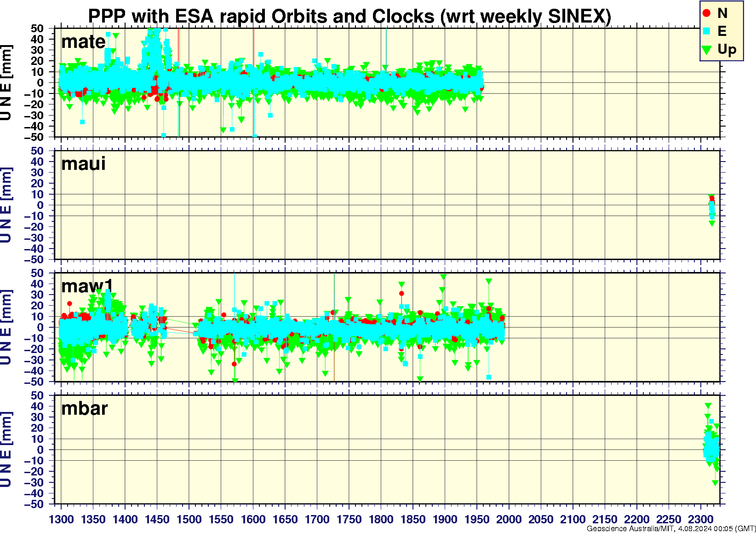Select the 'maw1' station label
The width and height of the screenshot is (756, 533).
[x=87, y=286]
